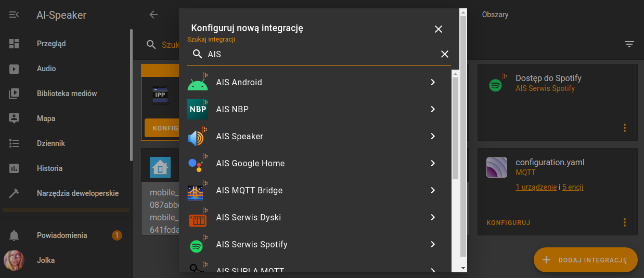This screenshot has width=644, height=278.
Task: Click the AIS Google Home dots icon
Action: point(197,164)
